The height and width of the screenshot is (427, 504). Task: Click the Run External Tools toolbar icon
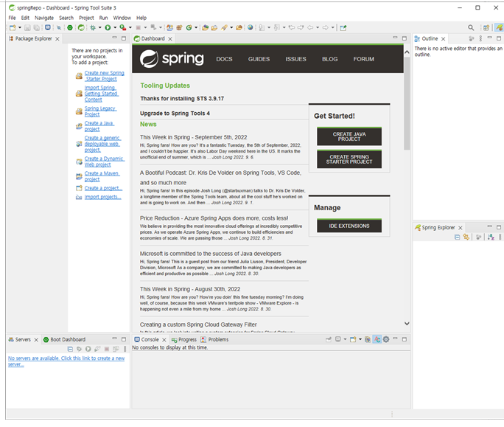123,28
